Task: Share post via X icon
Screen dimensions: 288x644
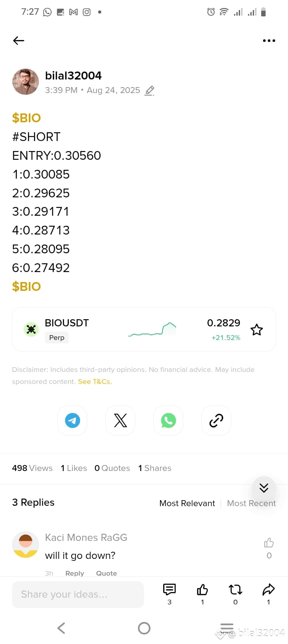Action: click(x=120, y=420)
